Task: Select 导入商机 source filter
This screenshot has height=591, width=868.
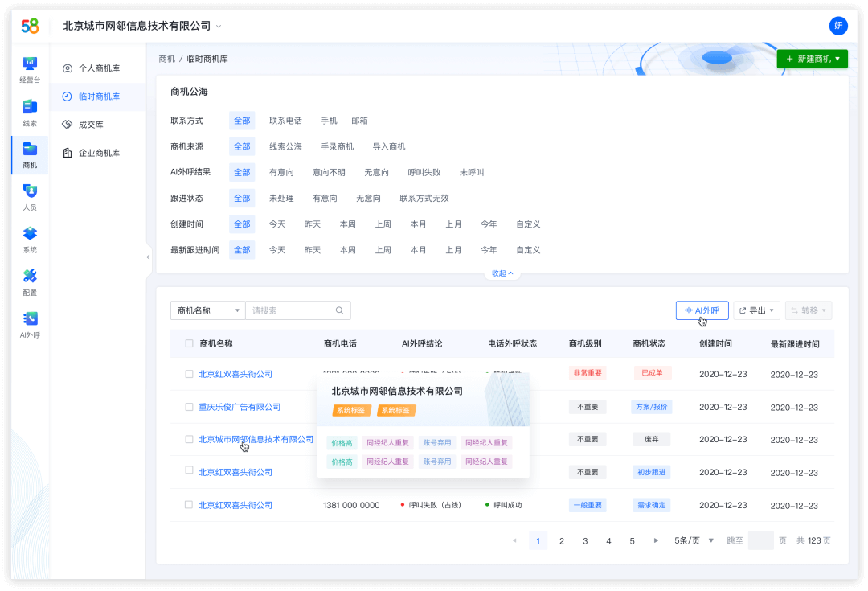Action: click(x=389, y=147)
